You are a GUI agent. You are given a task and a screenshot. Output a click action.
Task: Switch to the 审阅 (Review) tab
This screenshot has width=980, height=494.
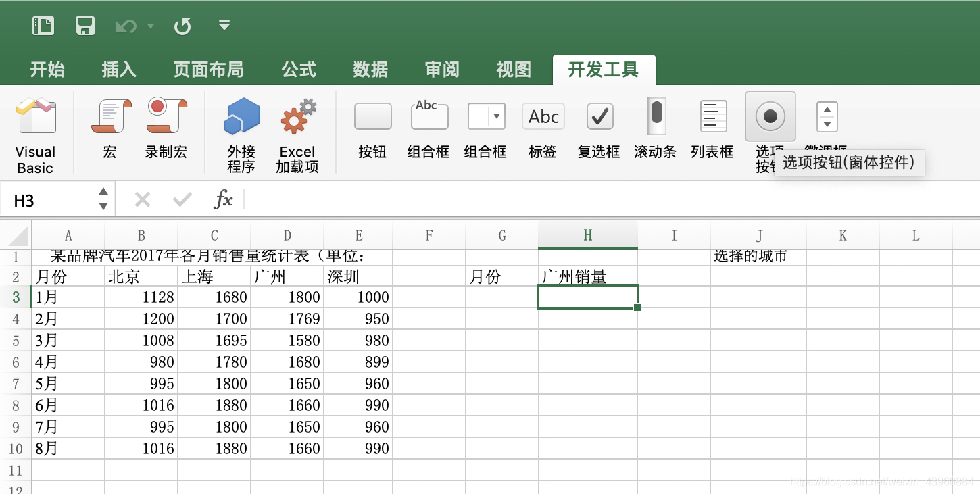(x=442, y=69)
